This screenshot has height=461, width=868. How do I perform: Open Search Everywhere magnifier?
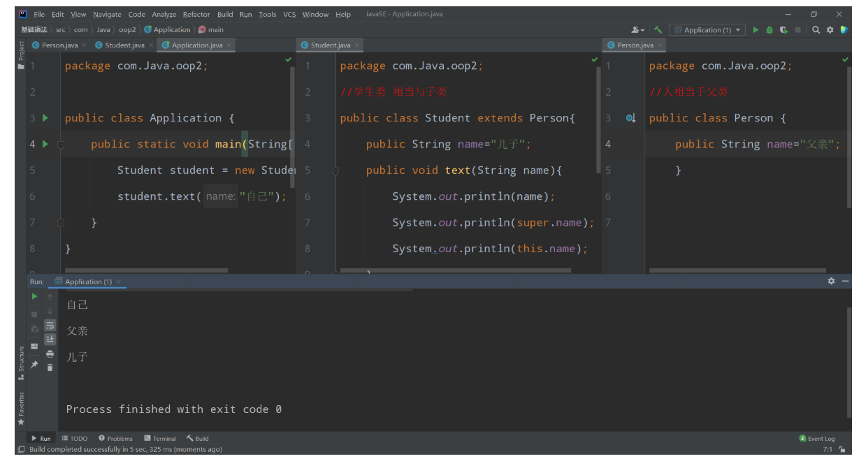tap(816, 30)
